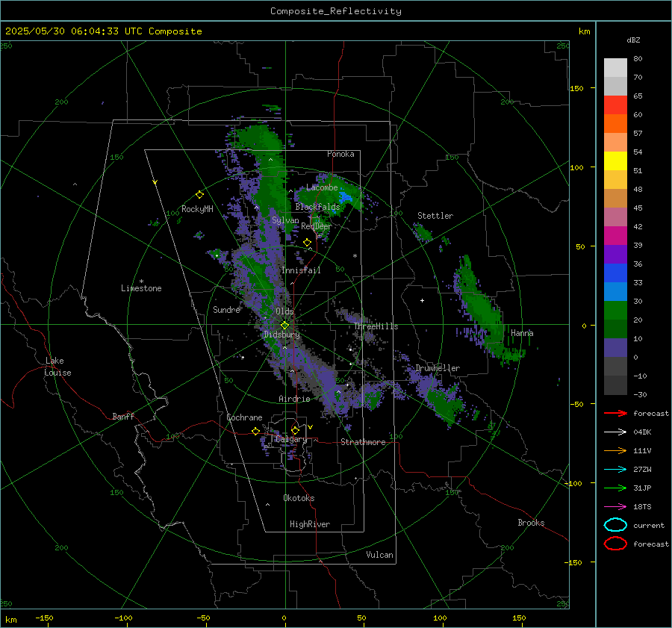
Task: Click the red forecast ellipse icon
Action: (x=615, y=544)
